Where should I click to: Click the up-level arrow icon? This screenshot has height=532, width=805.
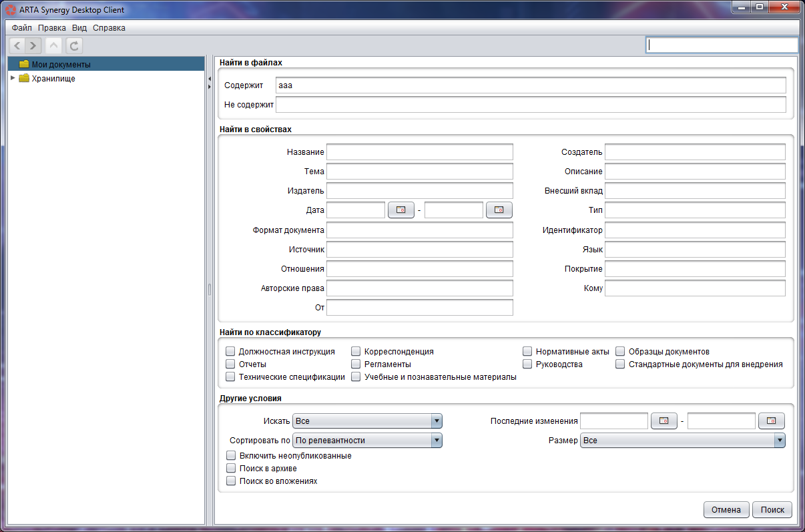54,45
